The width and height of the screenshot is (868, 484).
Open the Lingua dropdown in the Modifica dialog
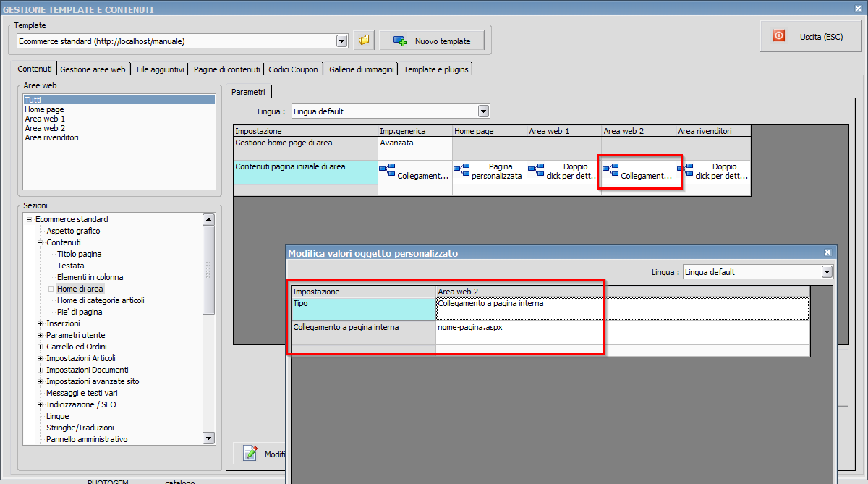827,272
